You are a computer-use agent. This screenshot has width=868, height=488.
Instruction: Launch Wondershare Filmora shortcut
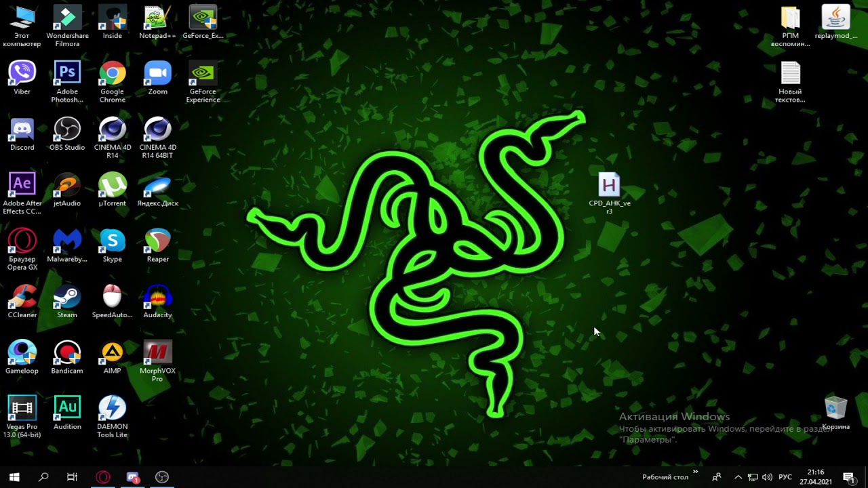(67, 27)
